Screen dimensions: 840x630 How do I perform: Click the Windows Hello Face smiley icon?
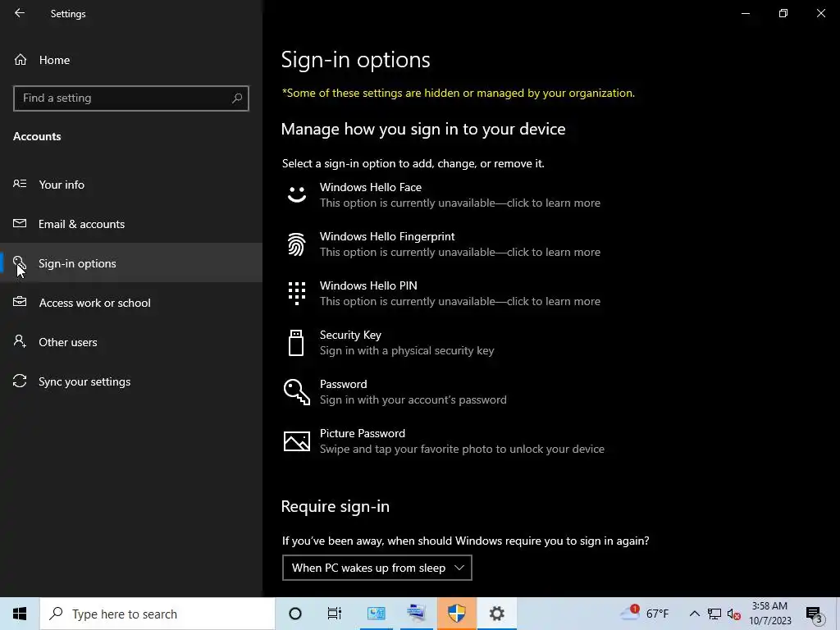pyautogui.click(x=297, y=194)
